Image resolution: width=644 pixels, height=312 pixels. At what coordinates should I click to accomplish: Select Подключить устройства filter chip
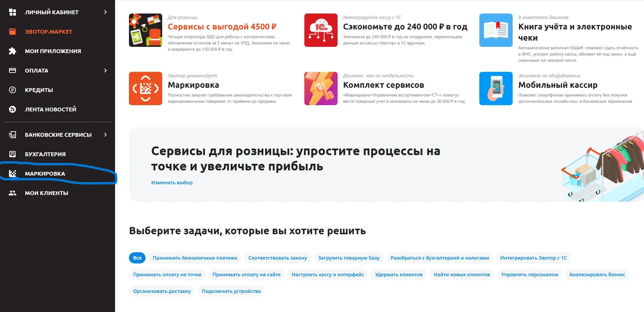tap(231, 291)
